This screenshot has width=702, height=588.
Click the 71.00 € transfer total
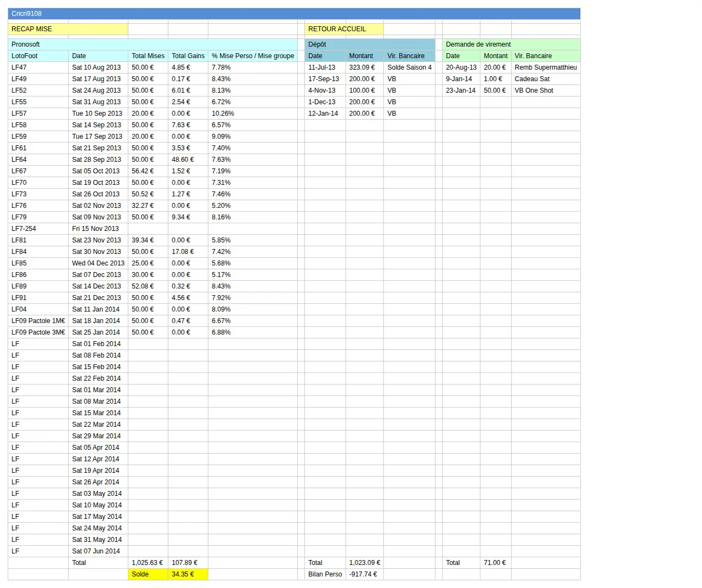496,563
